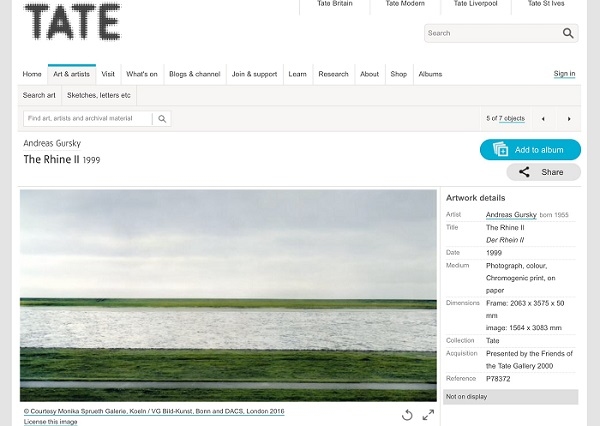
Task: Open the Albums menu item
Action: click(x=430, y=74)
